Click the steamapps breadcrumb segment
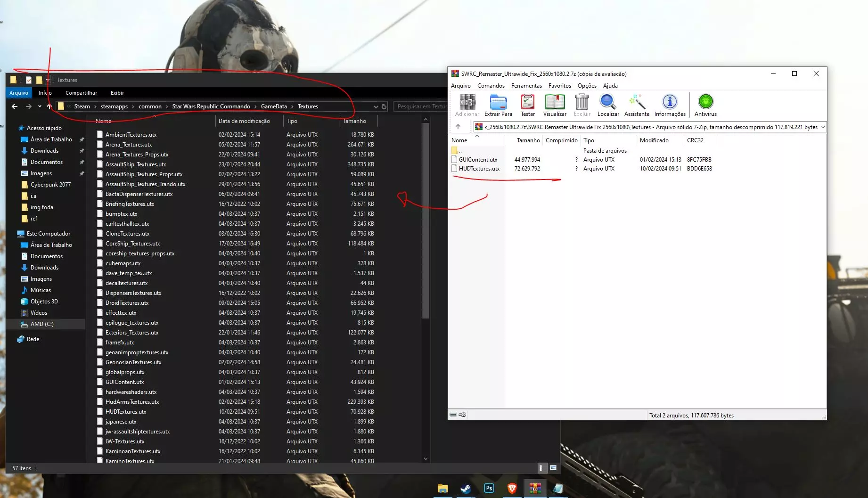This screenshot has height=498, width=868. pyautogui.click(x=114, y=106)
